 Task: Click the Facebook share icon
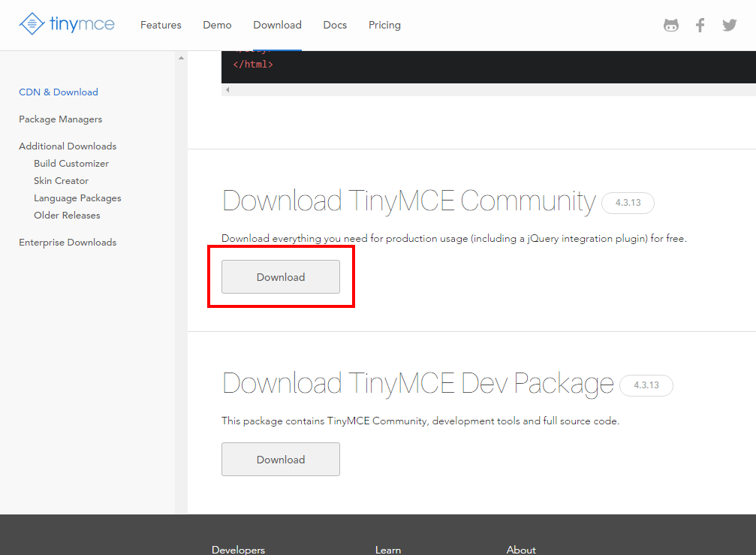tap(700, 25)
